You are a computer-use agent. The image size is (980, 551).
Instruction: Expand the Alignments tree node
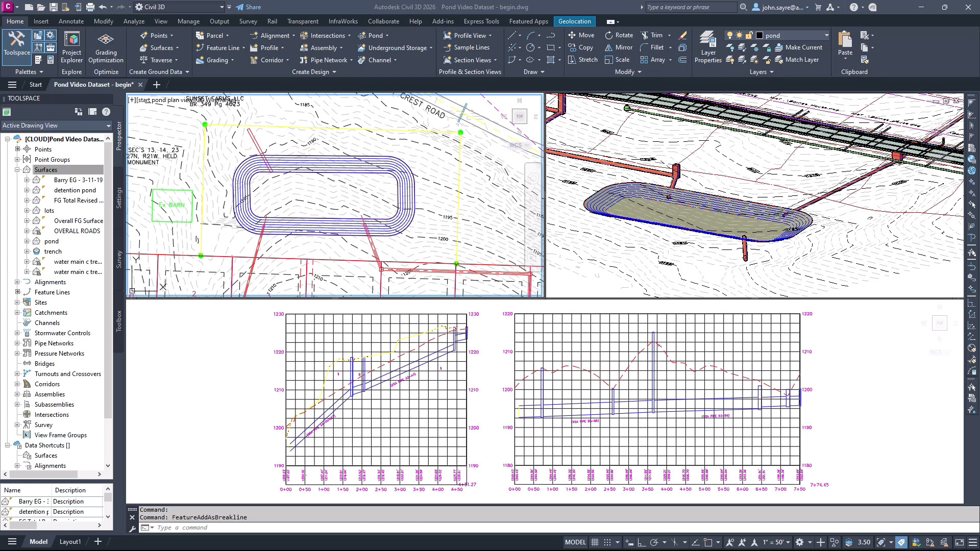17,282
